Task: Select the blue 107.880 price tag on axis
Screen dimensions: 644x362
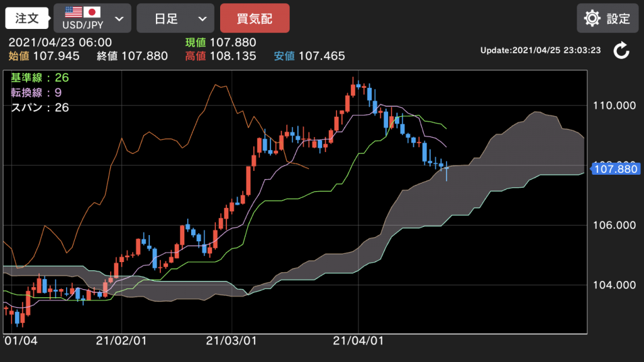Action: coord(616,168)
